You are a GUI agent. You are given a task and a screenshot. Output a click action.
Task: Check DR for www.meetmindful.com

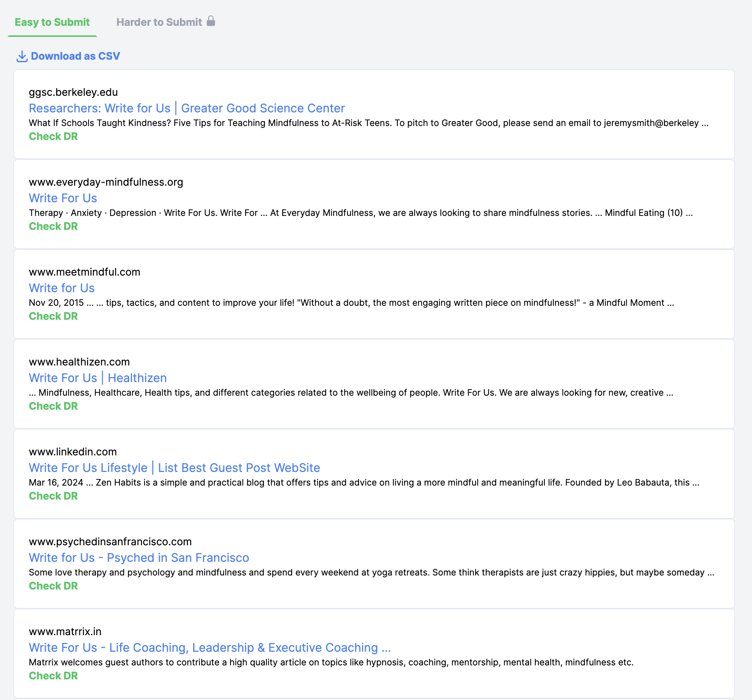coord(53,316)
